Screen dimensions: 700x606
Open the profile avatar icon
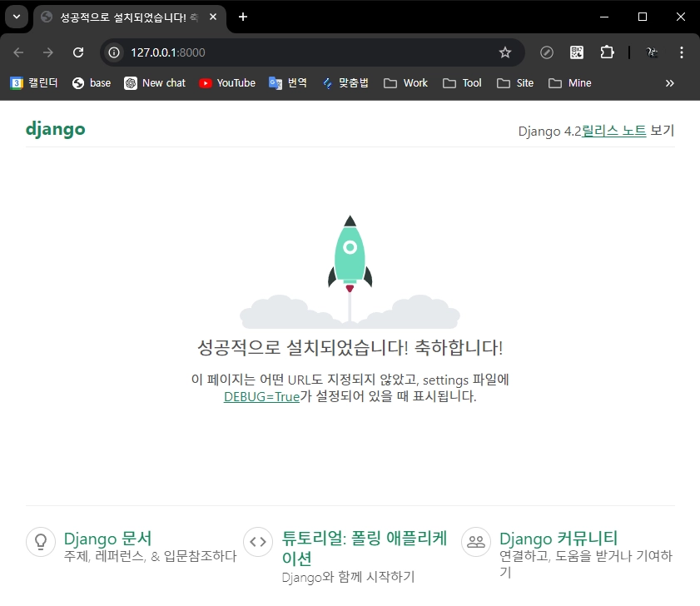(x=652, y=52)
